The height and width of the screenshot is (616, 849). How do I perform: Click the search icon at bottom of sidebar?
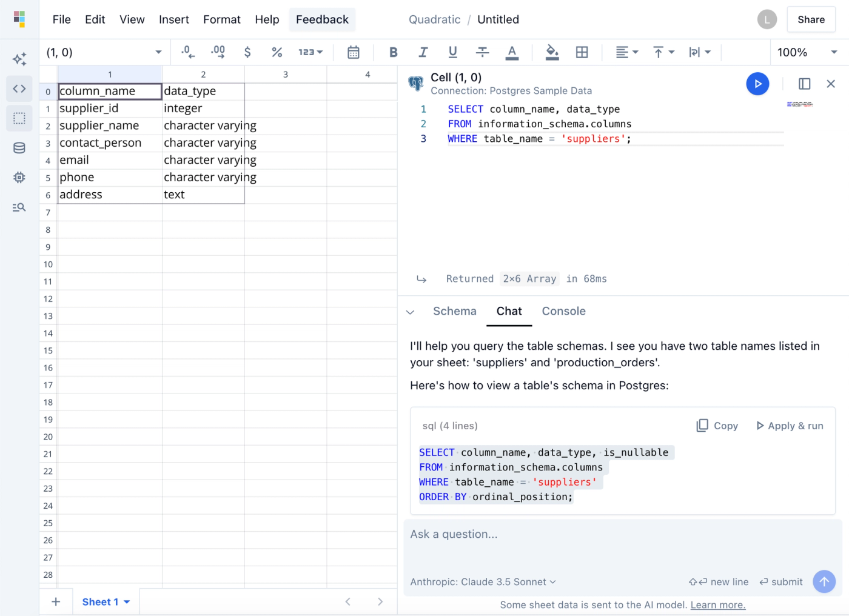19,207
